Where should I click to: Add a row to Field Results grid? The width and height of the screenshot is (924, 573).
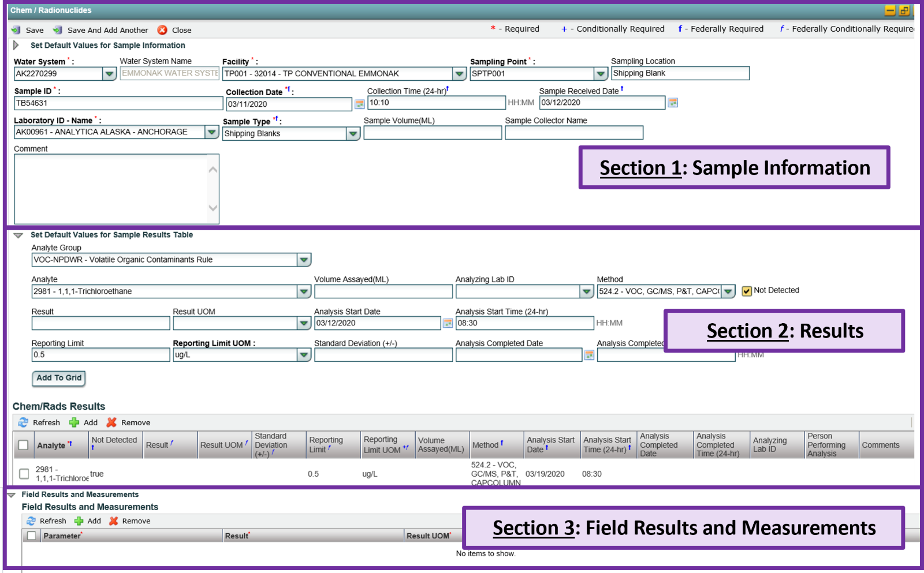tap(79, 521)
